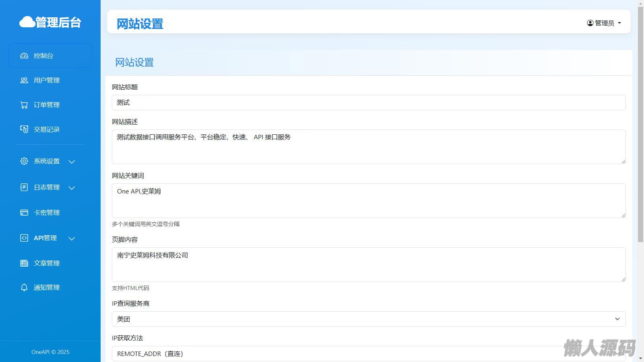Go to 订单管理 in the sidebar
This screenshot has height=362, width=644.
click(x=47, y=105)
